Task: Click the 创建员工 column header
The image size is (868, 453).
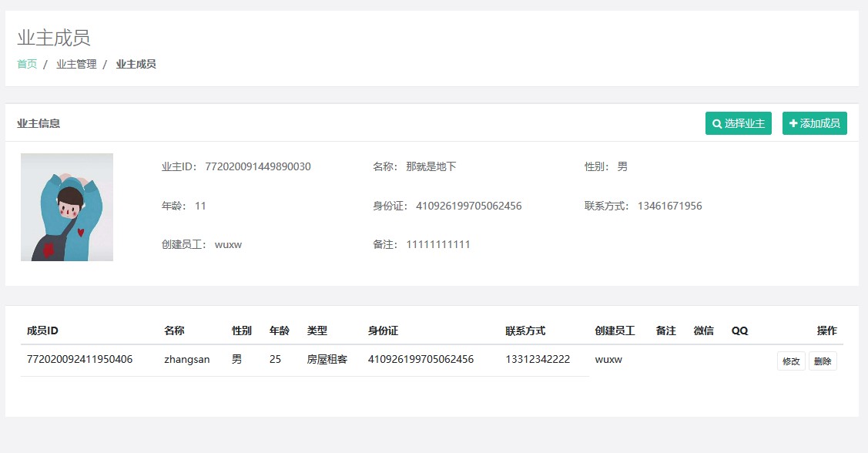Action: point(615,331)
